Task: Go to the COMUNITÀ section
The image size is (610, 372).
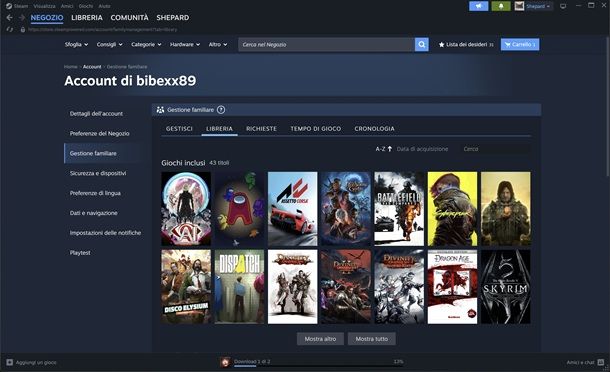Action: click(x=130, y=18)
